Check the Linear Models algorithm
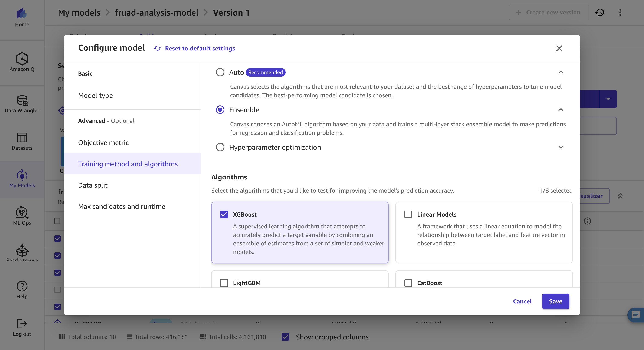Viewport: 644px width, 350px height. [408, 215]
